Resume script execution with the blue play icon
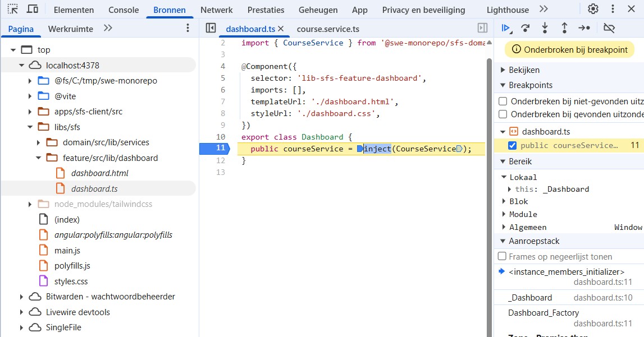 click(506, 27)
